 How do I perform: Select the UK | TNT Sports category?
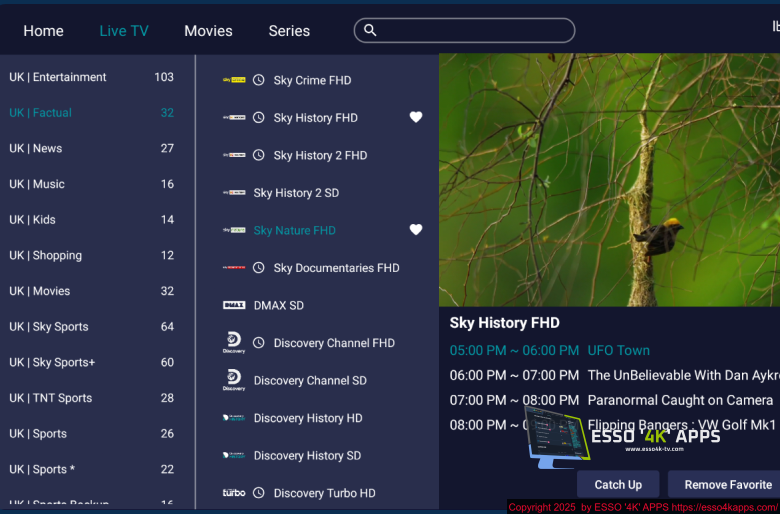(92, 398)
